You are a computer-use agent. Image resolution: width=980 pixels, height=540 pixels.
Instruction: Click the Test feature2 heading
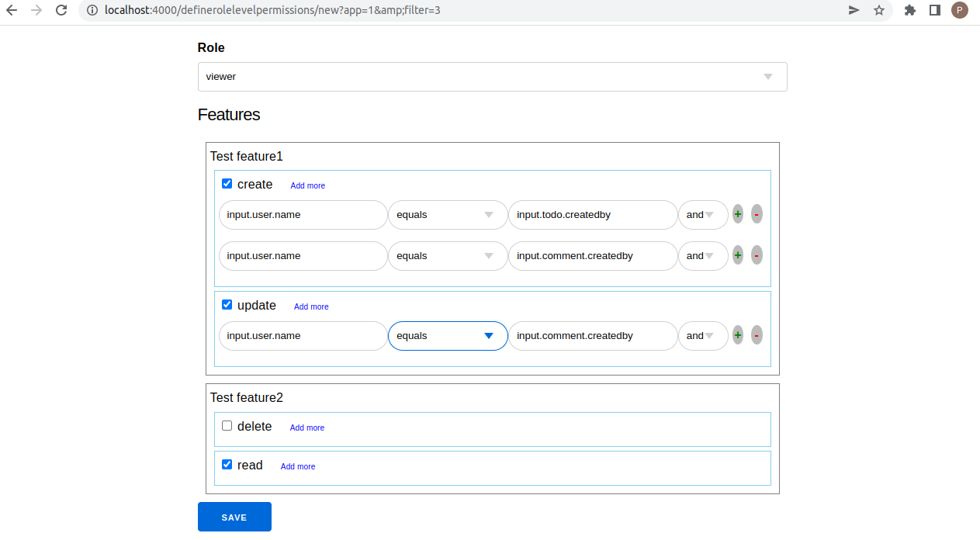pos(247,397)
